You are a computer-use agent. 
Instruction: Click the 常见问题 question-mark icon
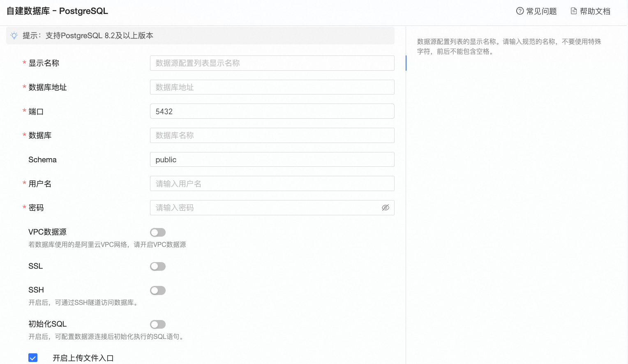(520, 11)
